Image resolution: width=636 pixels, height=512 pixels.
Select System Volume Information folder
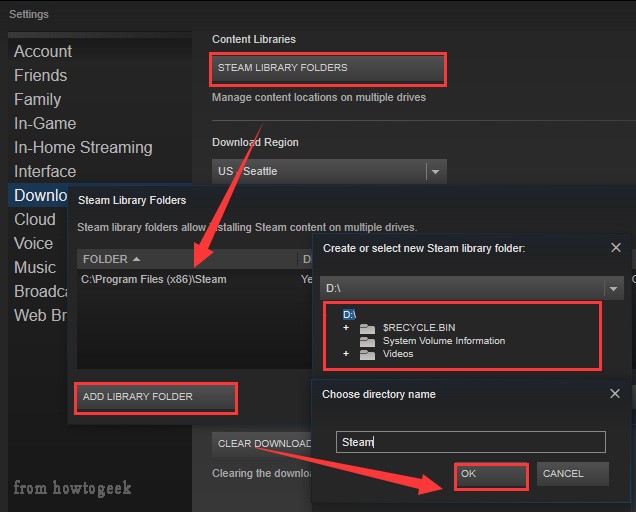pyautogui.click(x=444, y=341)
